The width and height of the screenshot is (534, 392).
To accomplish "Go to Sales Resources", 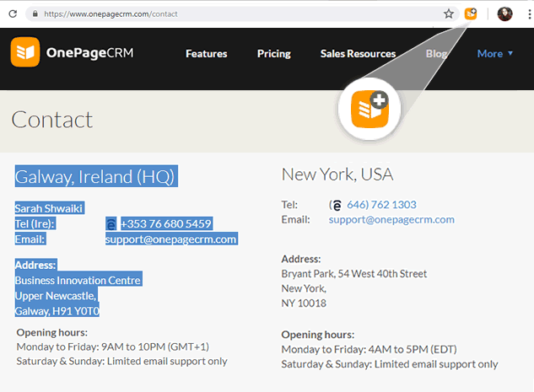I will tap(358, 54).
